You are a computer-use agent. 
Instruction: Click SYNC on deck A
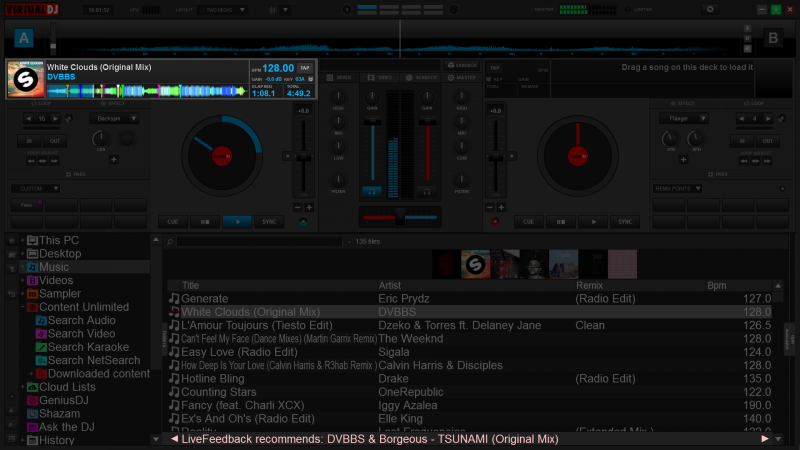pos(269,222)
